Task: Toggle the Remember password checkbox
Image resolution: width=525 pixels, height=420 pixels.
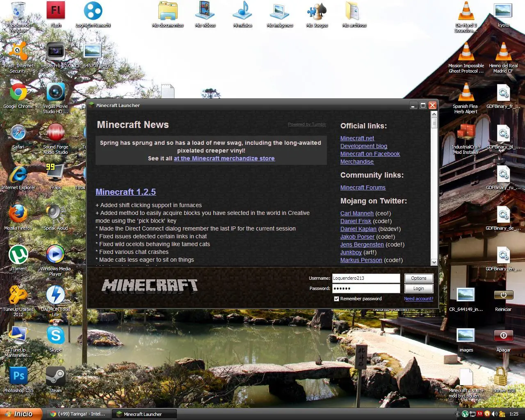Action: tap(337, 299)
